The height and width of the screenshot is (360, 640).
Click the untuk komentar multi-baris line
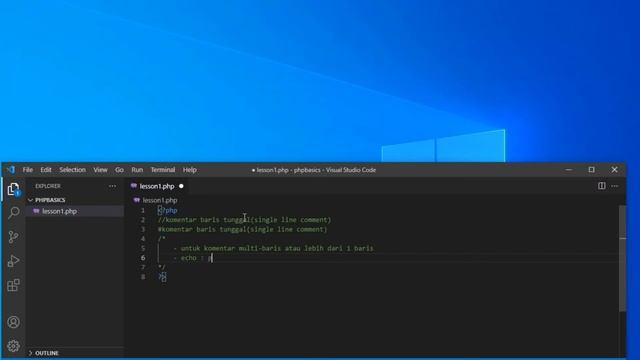click(x=273, y=248)
